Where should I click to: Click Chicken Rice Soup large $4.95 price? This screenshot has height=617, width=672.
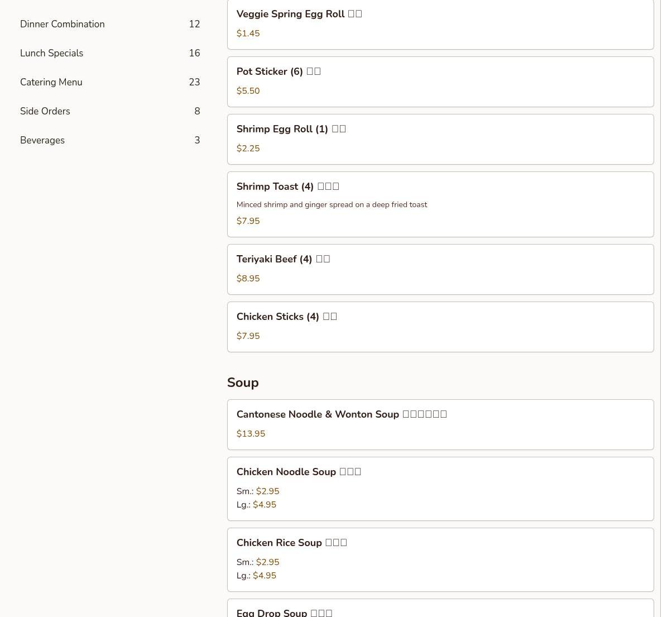coord(265,576)
